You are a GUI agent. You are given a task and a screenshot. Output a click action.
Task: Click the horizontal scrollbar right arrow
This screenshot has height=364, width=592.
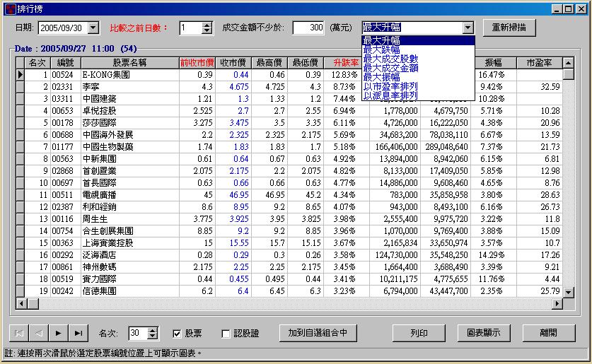[x=557, y=303]
